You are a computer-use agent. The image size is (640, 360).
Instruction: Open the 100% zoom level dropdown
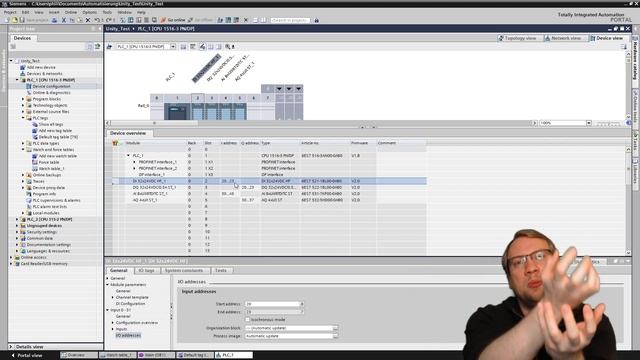pyautogui.click(x=589, y=123)
